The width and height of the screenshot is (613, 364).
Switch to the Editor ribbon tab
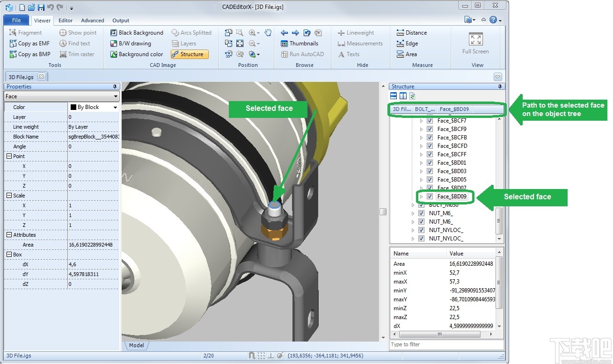tap(66, 21)
